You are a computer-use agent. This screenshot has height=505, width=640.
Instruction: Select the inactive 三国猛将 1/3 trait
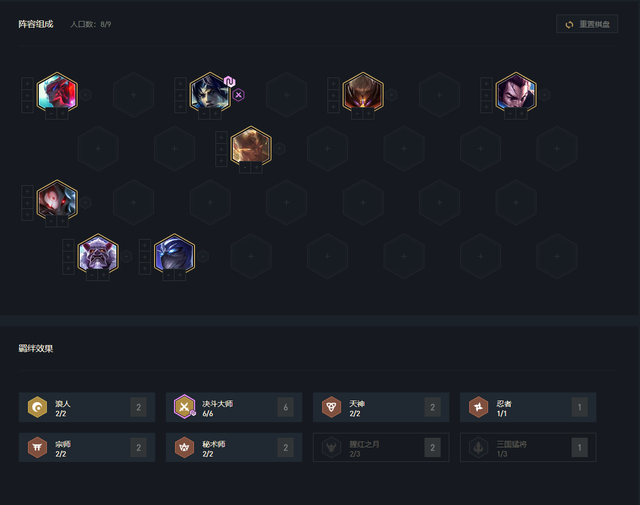[528, 447]
